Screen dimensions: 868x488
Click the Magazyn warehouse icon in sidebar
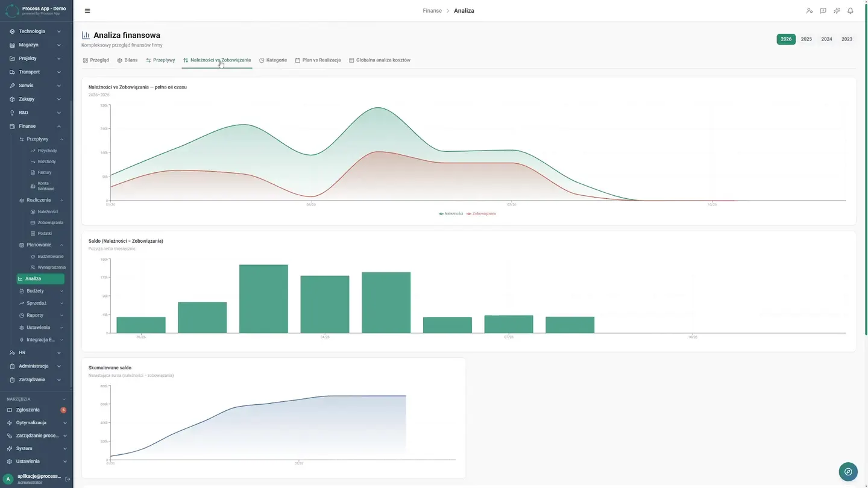(x=12, y=45)
